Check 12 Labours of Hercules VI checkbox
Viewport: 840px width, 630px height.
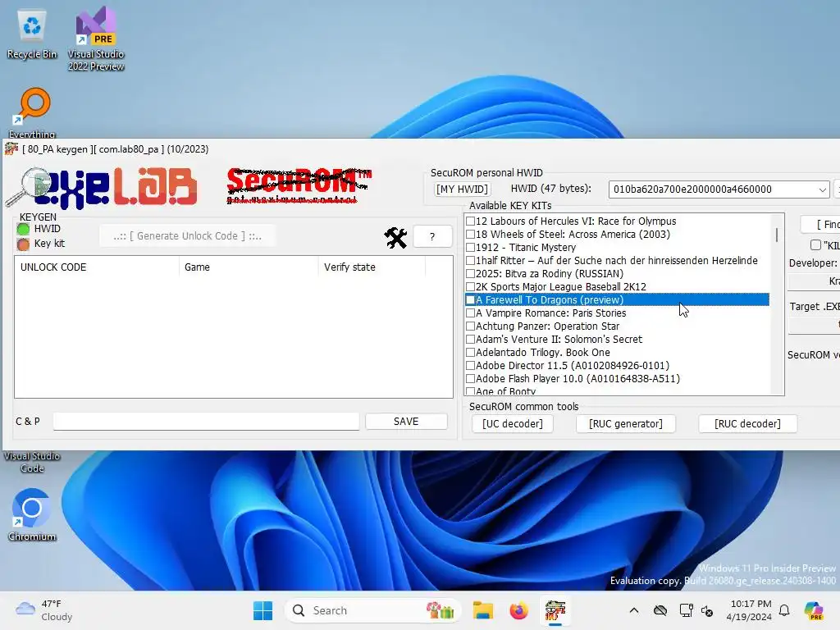point(470,221)
